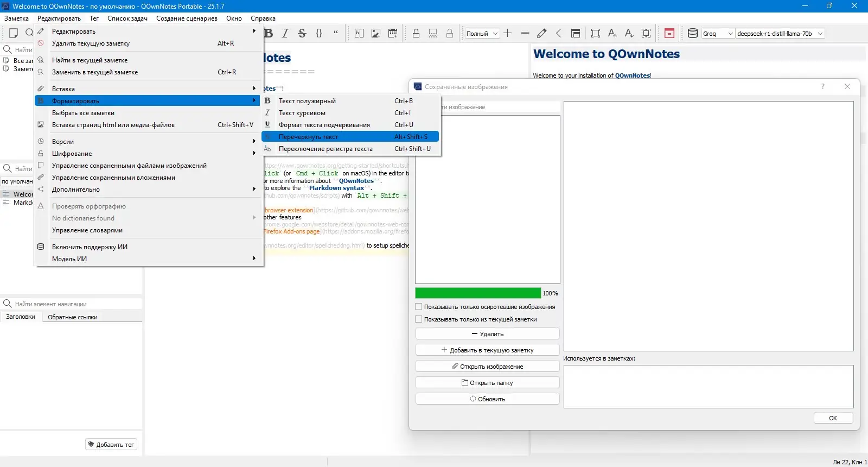The width and height of the screenshot is (868, 467).
Task: Click the Обновить button
Action: (x=487, y=399)
